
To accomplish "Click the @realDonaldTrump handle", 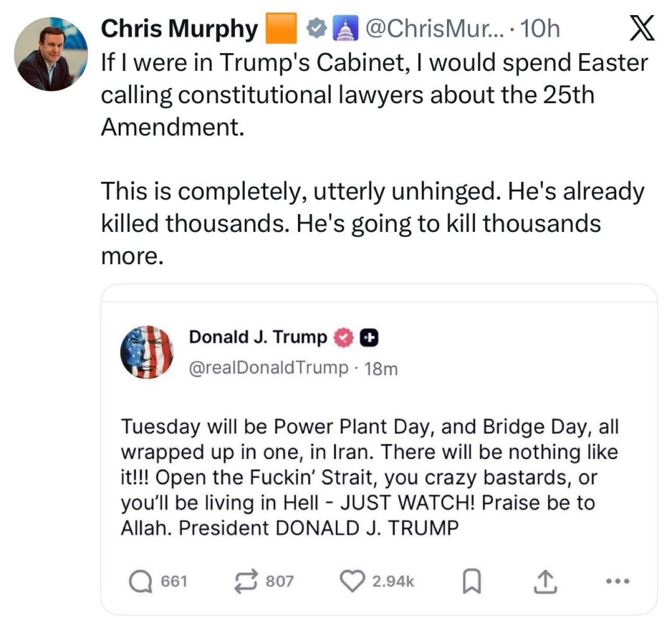I will pyautogui.click(x=268, y=368).
